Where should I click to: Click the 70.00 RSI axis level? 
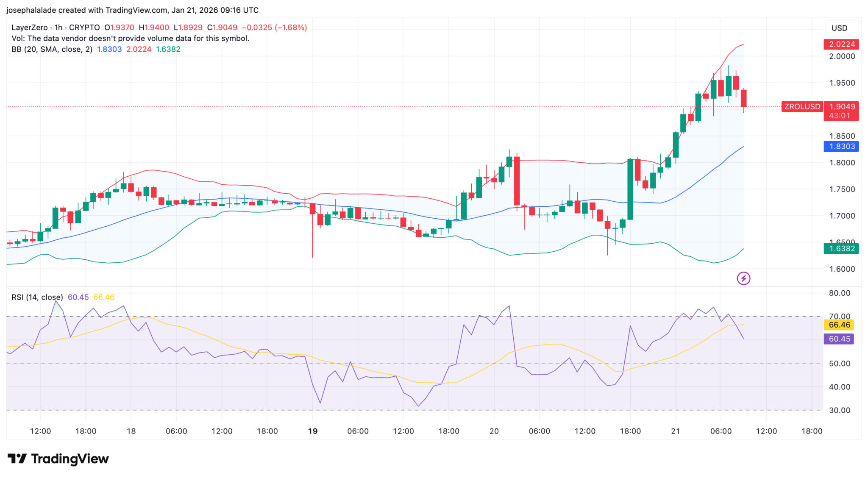[x=839, y=316]
